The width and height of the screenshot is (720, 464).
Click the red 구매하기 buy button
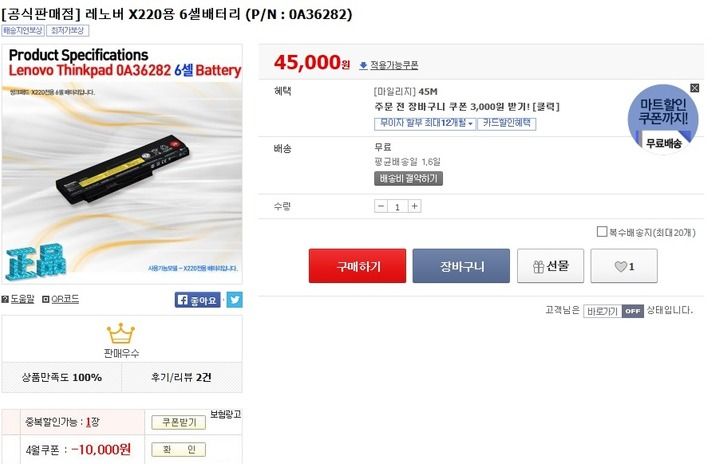(357, 266)
